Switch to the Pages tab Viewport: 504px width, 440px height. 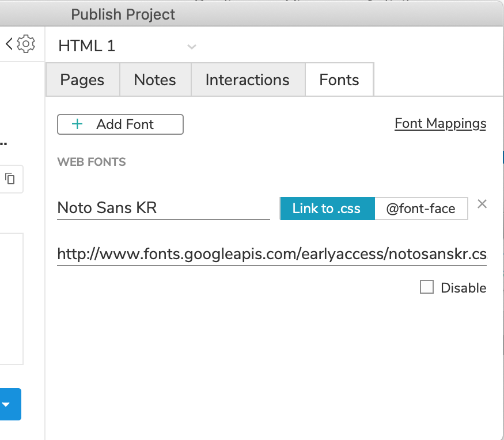[x=82, y=79]
